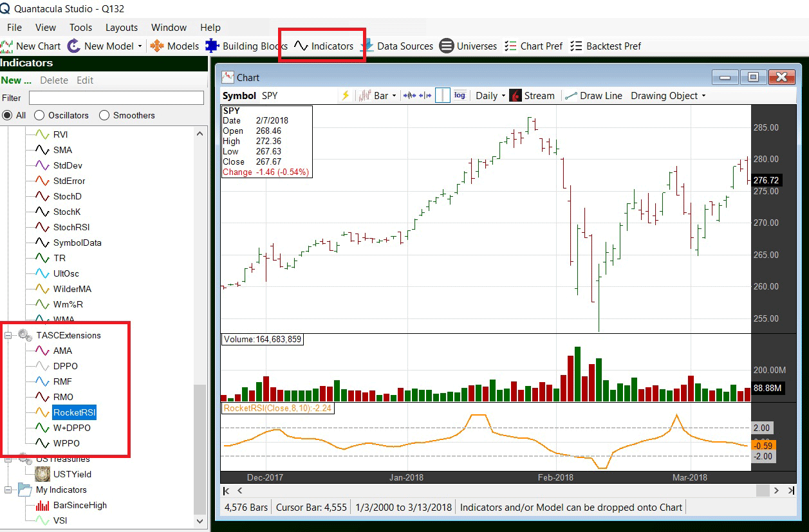Open the Indicators panel from toolbar

click(324, 46)
